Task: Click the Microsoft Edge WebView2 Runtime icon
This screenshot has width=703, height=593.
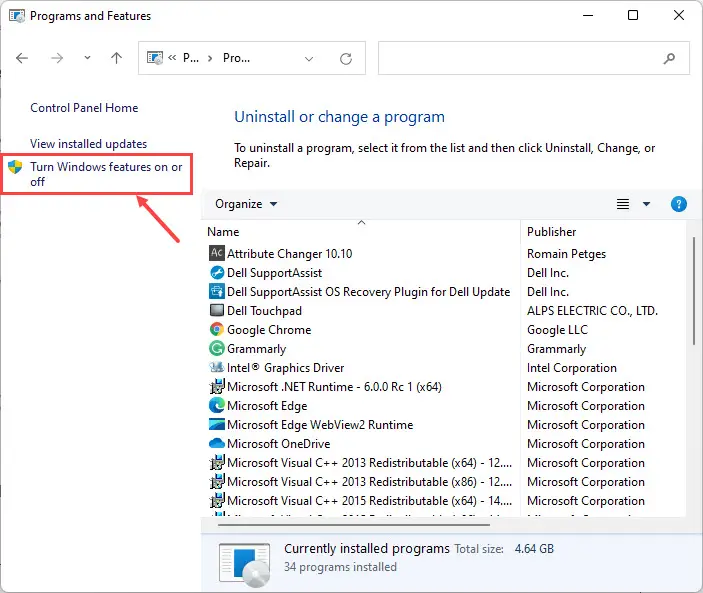Action: 217,424
